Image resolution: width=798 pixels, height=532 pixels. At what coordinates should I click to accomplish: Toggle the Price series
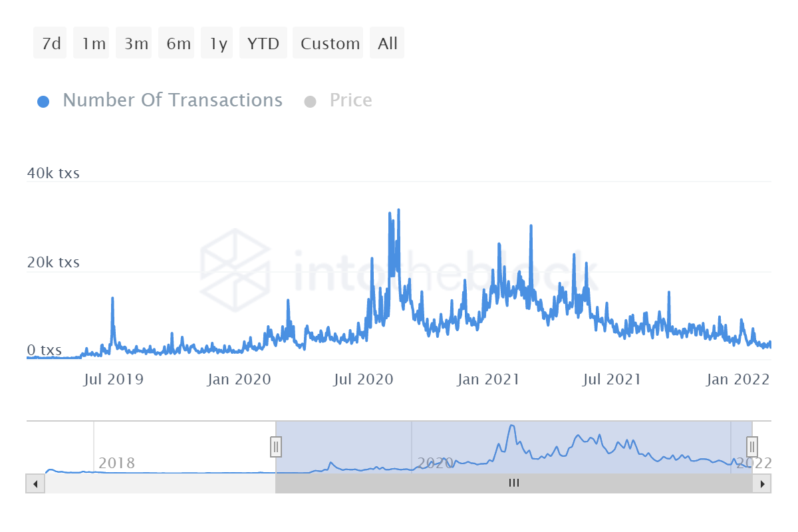350,100
